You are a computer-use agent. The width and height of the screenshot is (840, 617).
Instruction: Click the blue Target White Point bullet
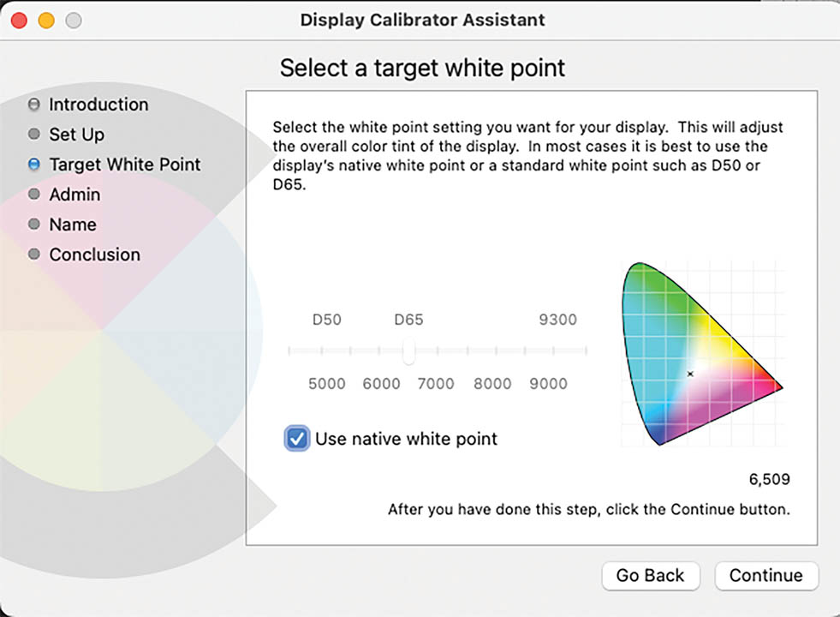pos(33,164)
